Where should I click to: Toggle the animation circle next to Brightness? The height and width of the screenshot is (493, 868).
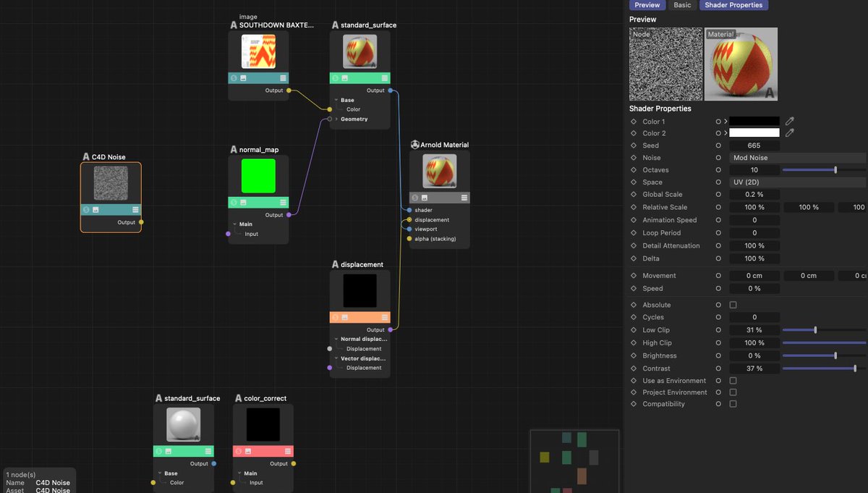(x=718, y=355)
